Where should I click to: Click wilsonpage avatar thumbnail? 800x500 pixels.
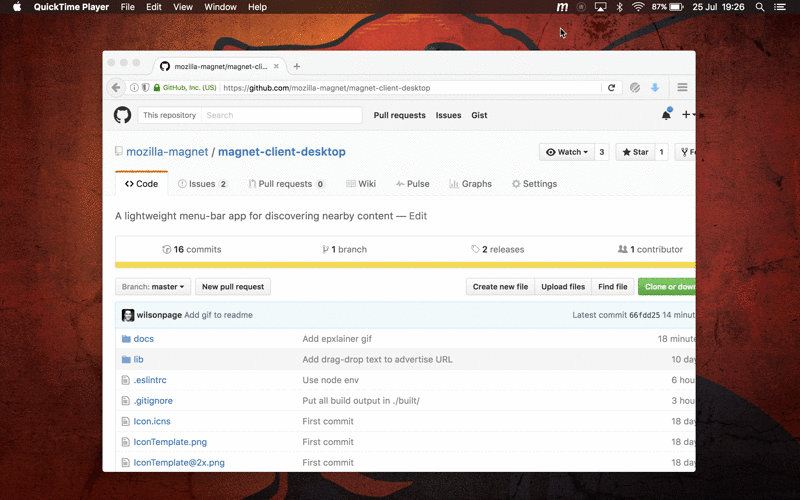click(128, 315)
